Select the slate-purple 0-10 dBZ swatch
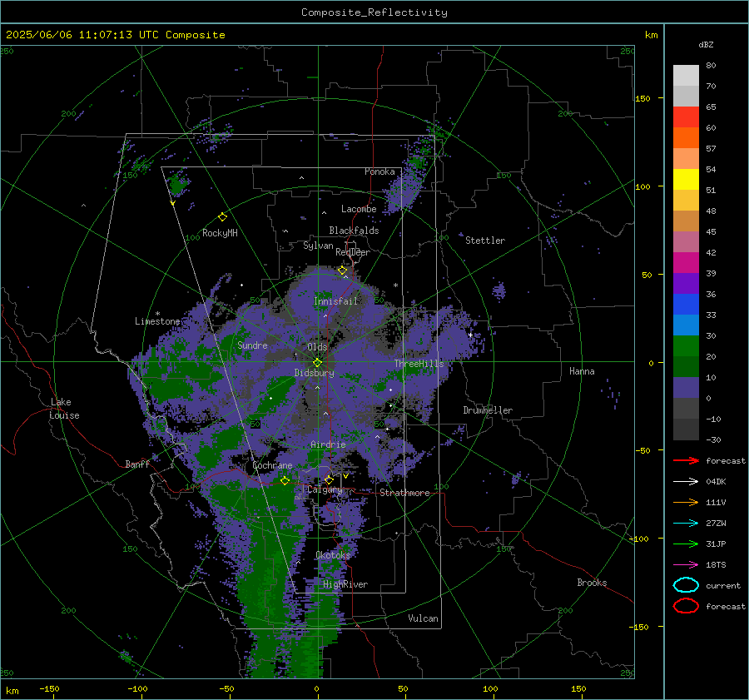Image resolution: width=749 pixels, height=700 pixels. 686,388
